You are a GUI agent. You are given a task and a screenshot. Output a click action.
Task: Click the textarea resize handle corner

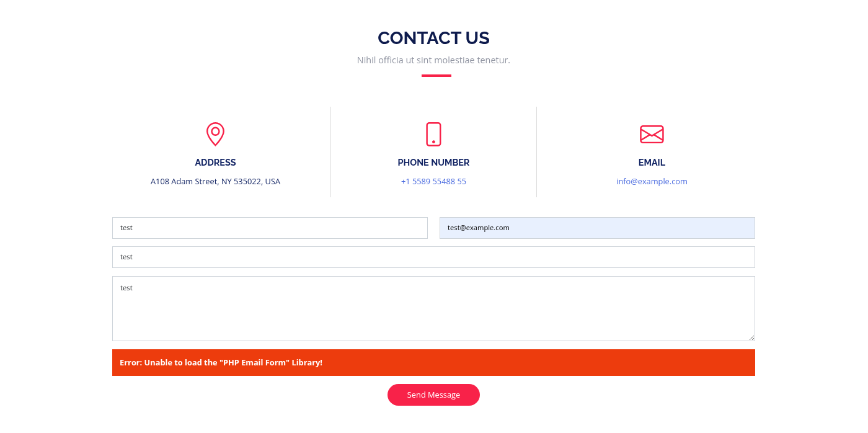coord(751,337)
